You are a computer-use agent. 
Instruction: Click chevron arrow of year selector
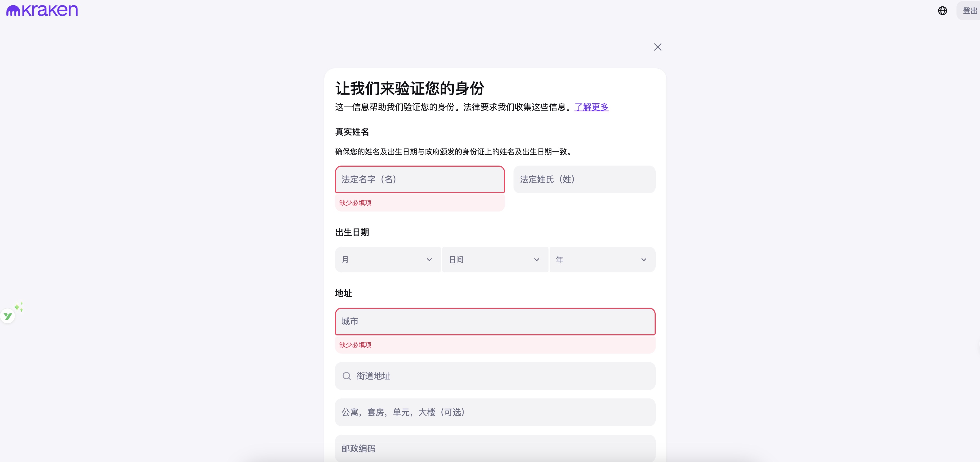(644, 260)
